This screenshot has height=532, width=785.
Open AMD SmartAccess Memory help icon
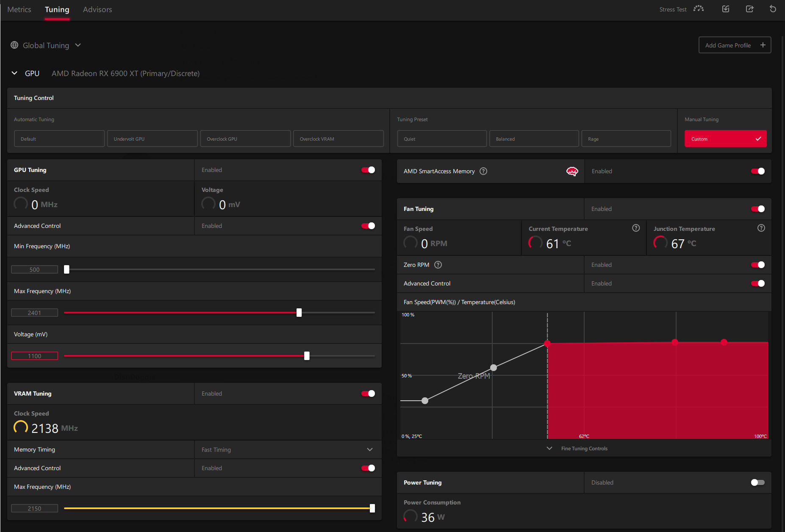point(483,171)
